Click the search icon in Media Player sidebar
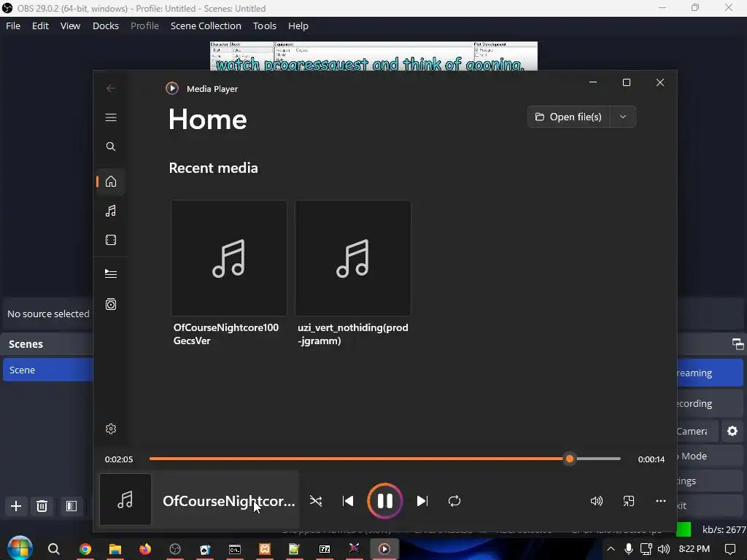This screenshot has height=560, width=747. click(x=111, y=147)
